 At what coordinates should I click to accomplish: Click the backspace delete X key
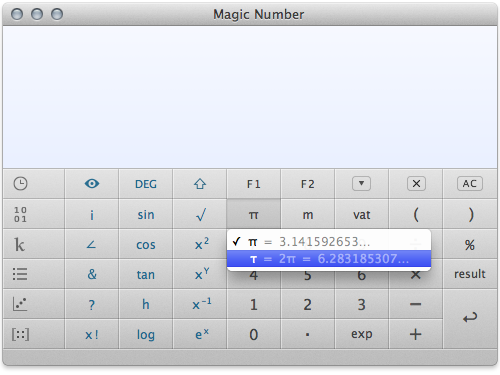[x=416, y=184]
